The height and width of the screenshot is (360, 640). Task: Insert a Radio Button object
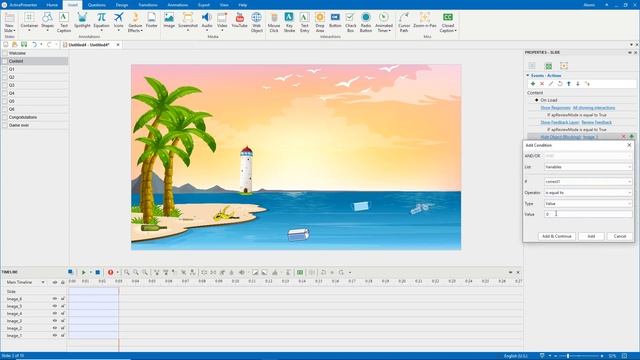click(x=366, y=21)
